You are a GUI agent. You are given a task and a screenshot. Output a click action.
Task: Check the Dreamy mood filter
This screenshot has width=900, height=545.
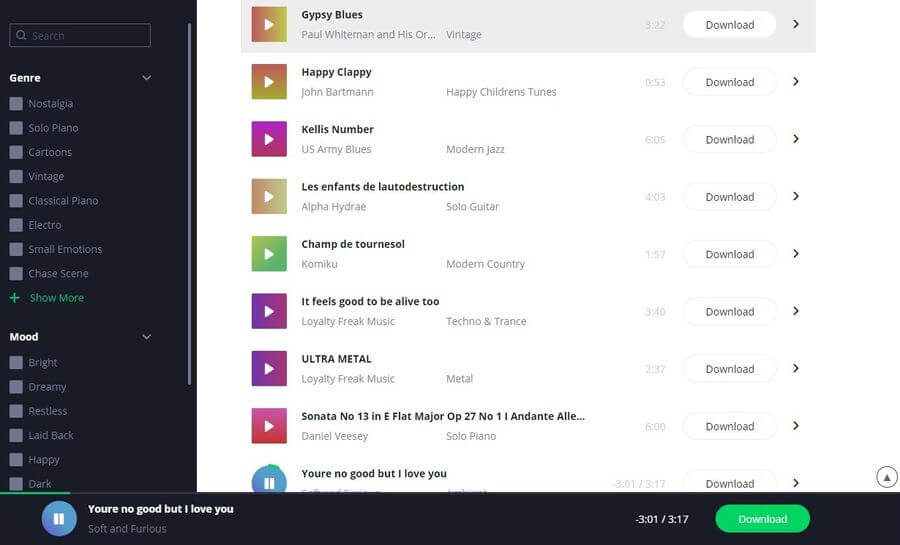tap(16, 387)
